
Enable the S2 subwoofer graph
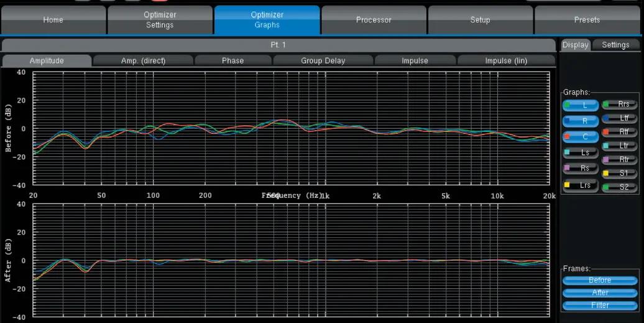click(x=619, y=187)
